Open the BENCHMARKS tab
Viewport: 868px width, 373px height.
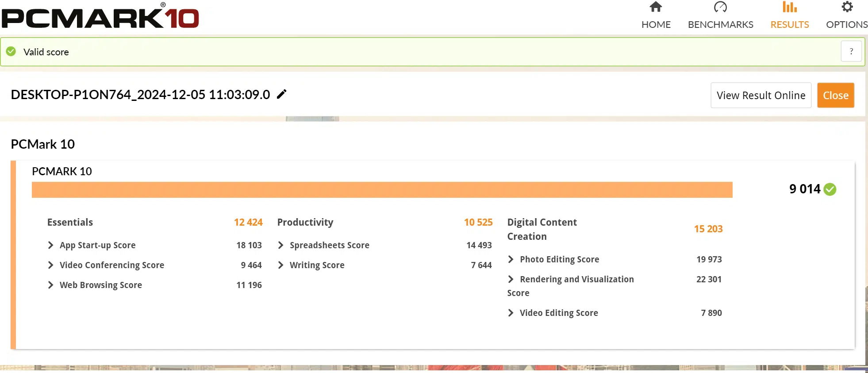(x=720, y=15)
